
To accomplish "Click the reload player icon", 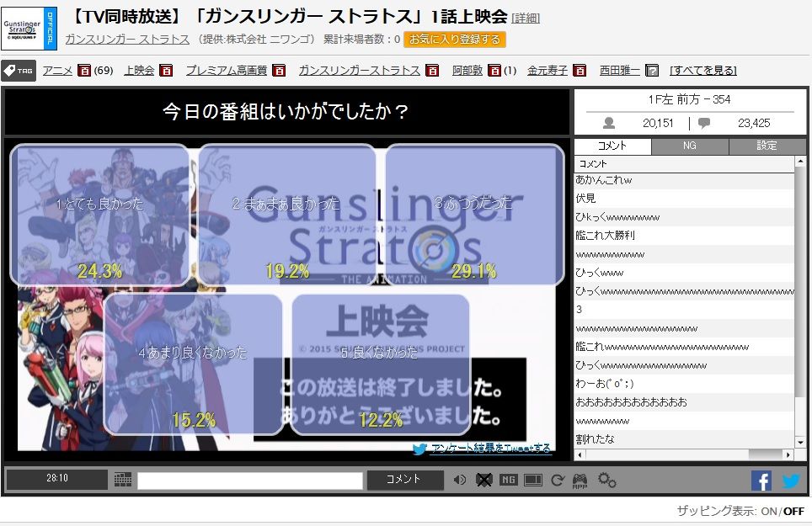I will pos(558,481).
